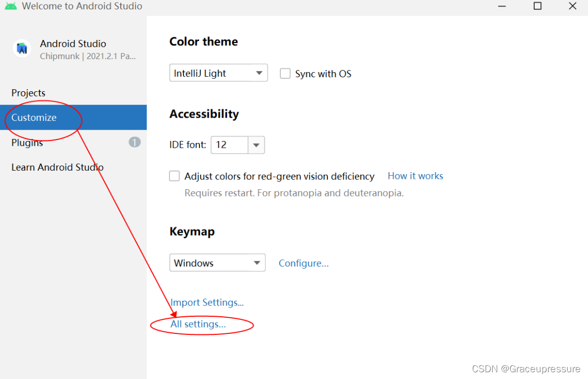This screenshot has width=588, height=379.
Task: Open the Windows keymap dropdown
Action: (218, 263)
